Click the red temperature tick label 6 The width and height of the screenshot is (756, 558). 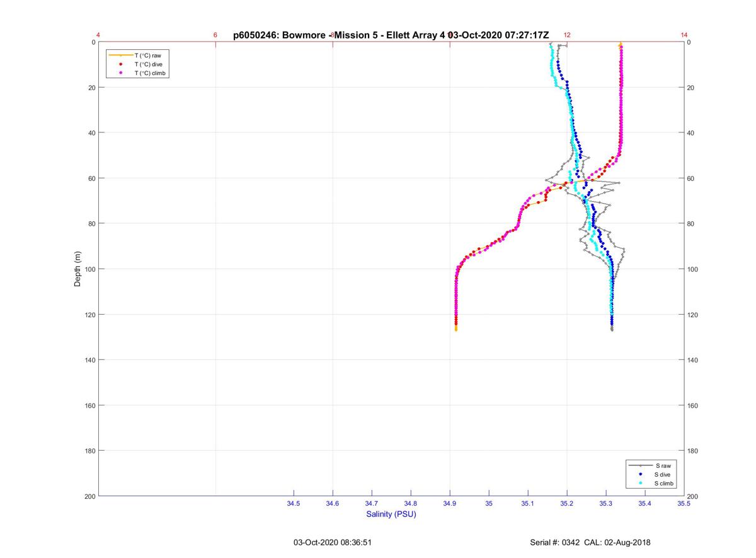coord(215,35)
